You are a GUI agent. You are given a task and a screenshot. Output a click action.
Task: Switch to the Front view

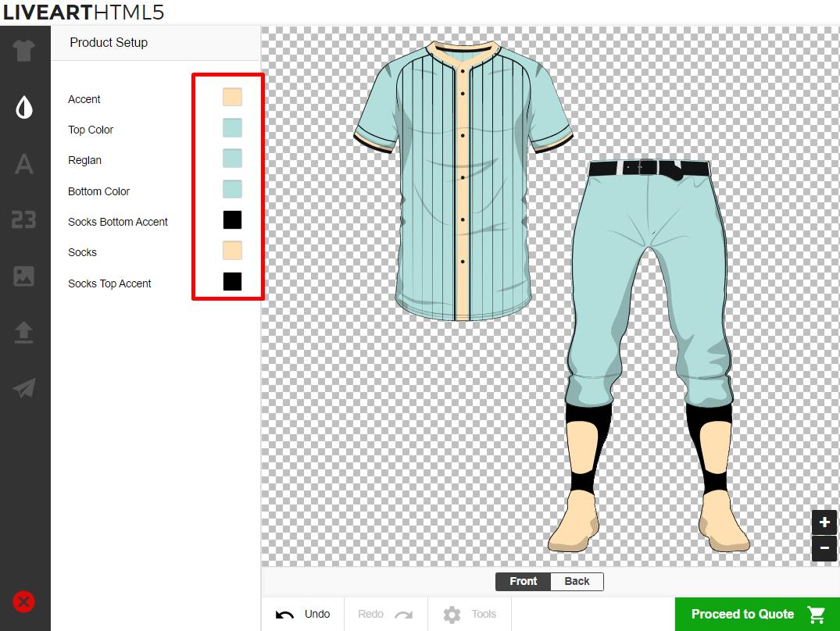click(x=523, y=581)
